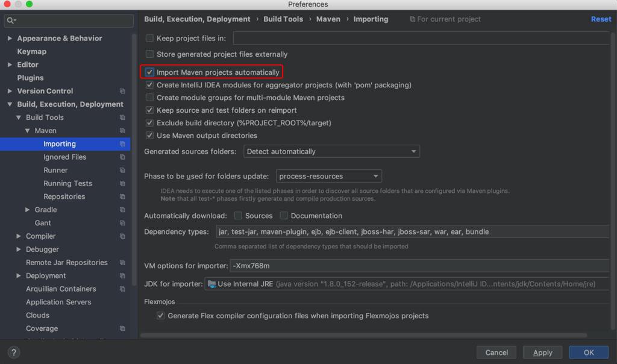Click project-level icon beside Remote Jar Repositories
This screenshot has height=364, width=617.
click(122, 263)
